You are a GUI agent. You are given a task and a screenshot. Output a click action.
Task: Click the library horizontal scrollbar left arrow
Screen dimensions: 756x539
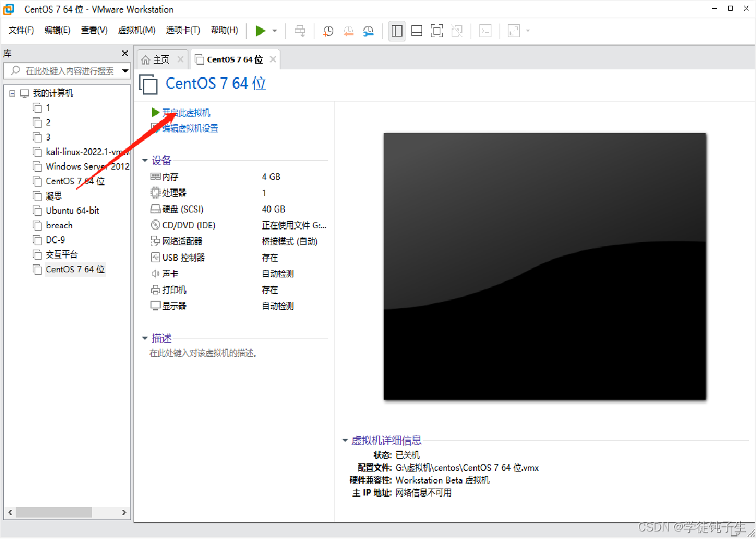[x=9, y=513]
